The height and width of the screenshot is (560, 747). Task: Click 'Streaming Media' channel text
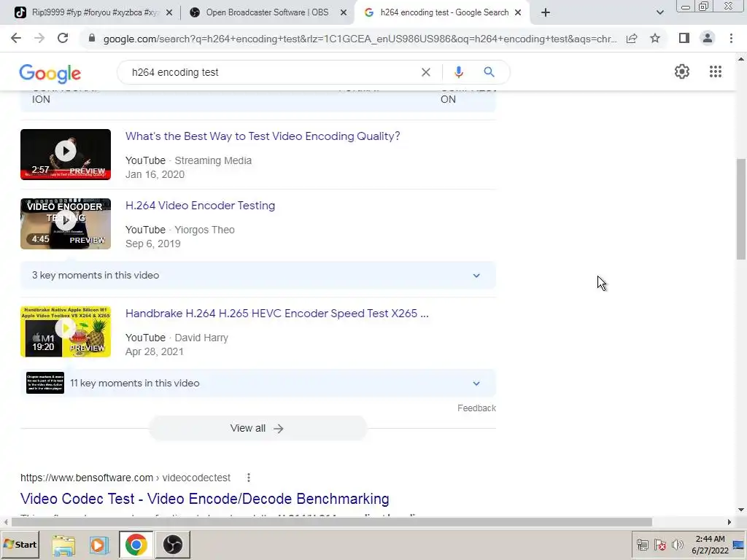click(x=213, y=160)
